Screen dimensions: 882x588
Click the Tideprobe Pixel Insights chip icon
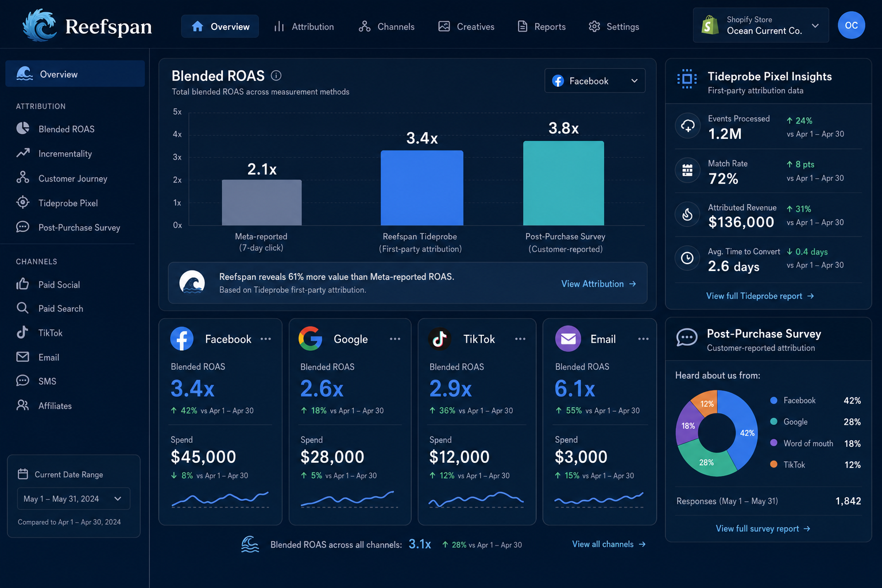pos(687,79)
